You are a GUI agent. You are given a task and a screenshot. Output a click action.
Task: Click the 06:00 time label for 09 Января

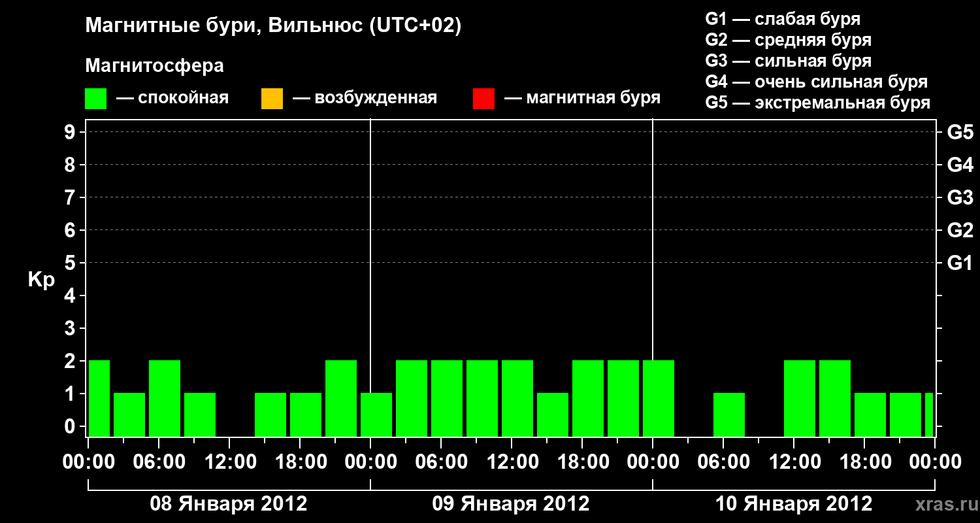click(441, 462)
